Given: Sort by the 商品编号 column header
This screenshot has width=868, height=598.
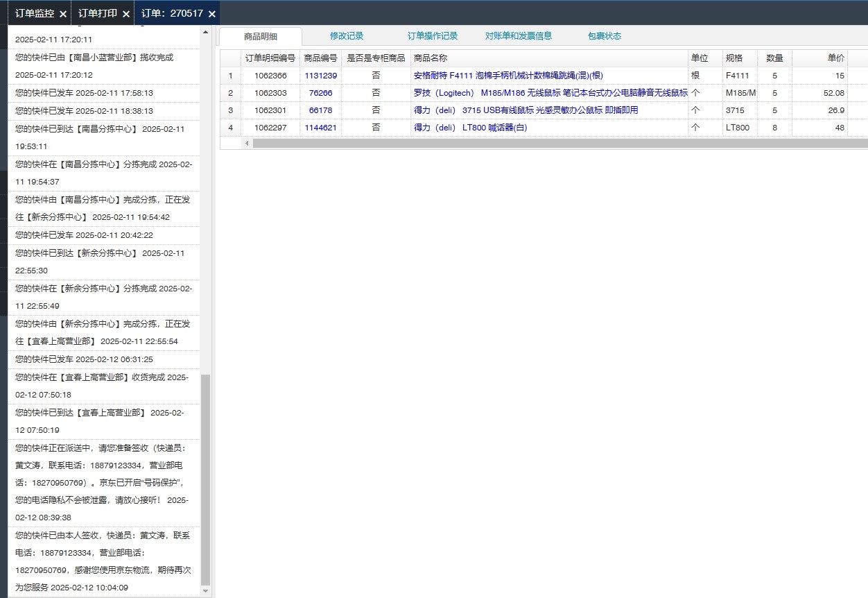Looking at the screenshot, I should pyautogui.click(x=321, y=58).
